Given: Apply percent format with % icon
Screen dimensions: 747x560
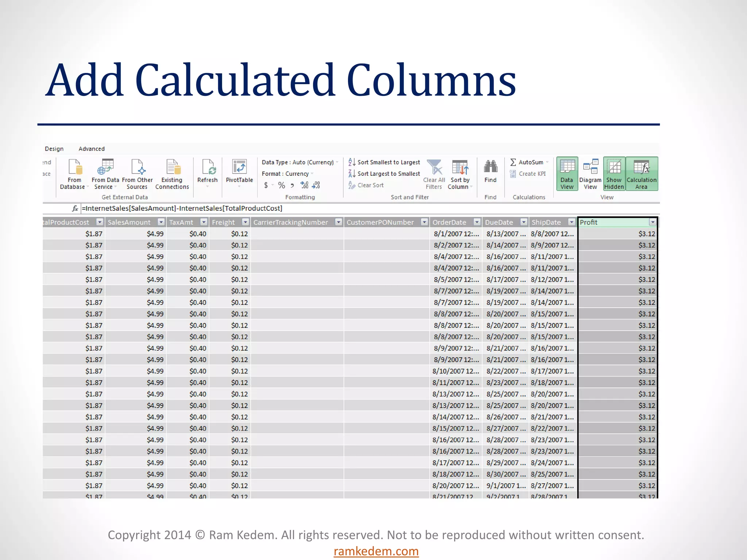Looking at the screenshot, I should (x=281, y=186).
